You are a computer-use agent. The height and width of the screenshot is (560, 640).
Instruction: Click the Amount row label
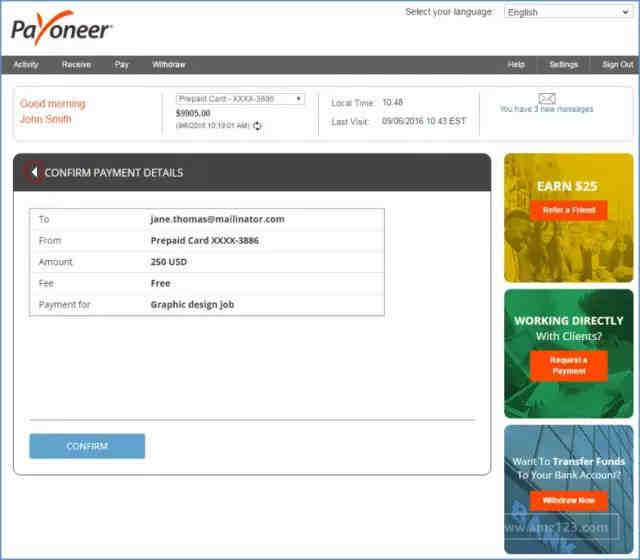point(55,262)
